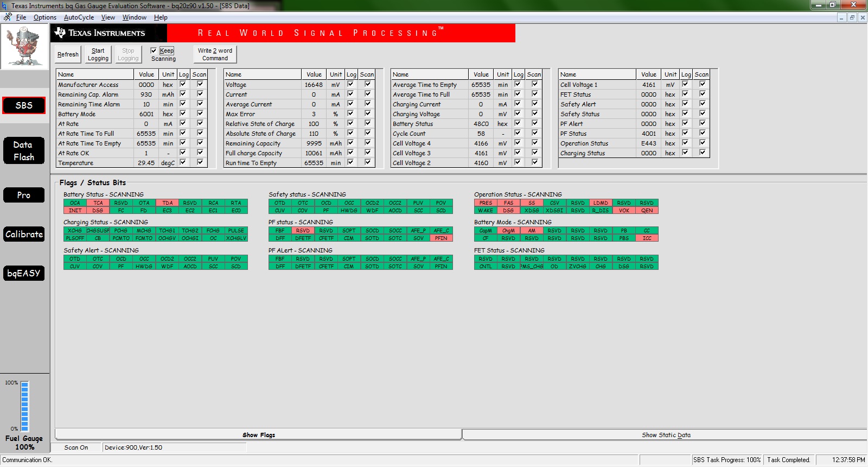Click the disabled Stop Logging button
This screenshot has height=467, width=868.
[x=128, y=54]
